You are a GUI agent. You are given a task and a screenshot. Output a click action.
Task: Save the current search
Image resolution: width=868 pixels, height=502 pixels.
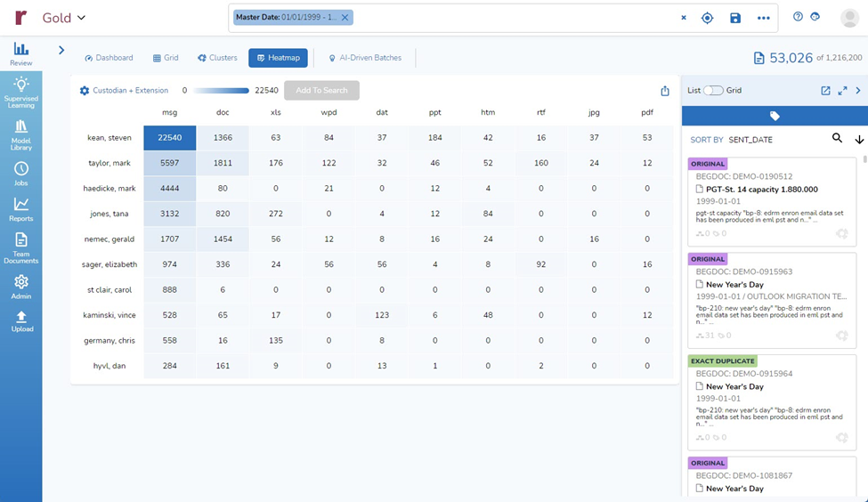735,18
